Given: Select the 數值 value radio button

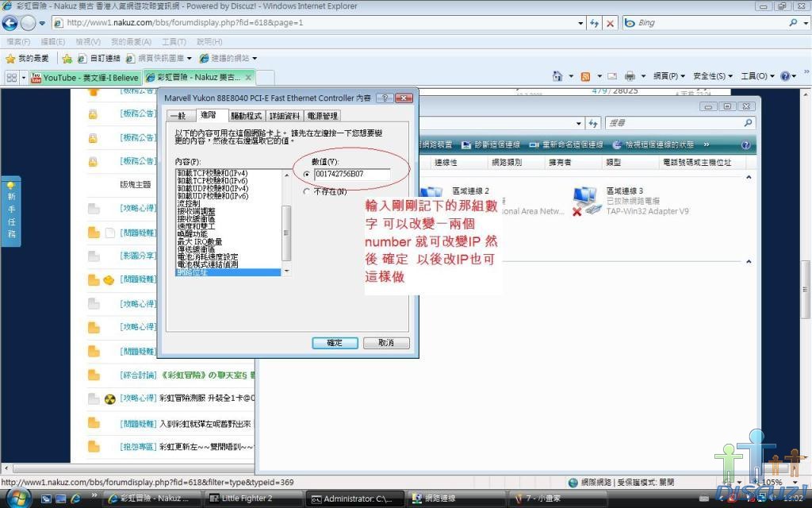Looking at the screenshot, I should 307,175.
